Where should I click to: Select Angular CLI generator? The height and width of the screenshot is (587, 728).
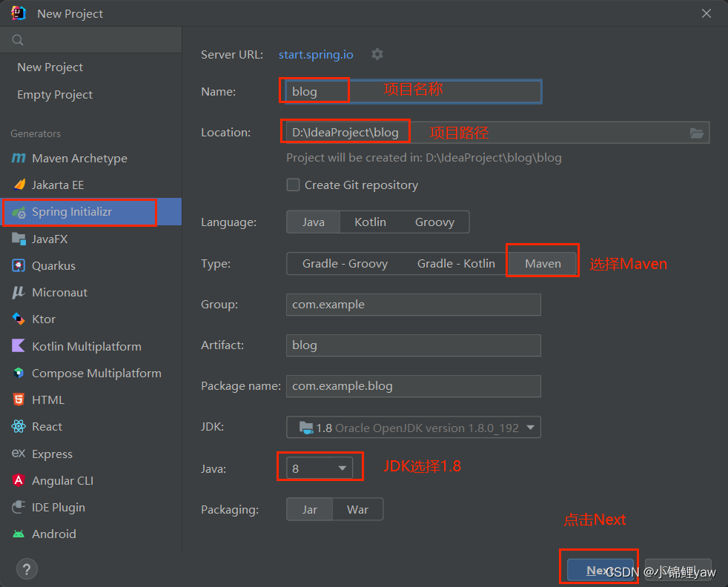tap(90, 480)
